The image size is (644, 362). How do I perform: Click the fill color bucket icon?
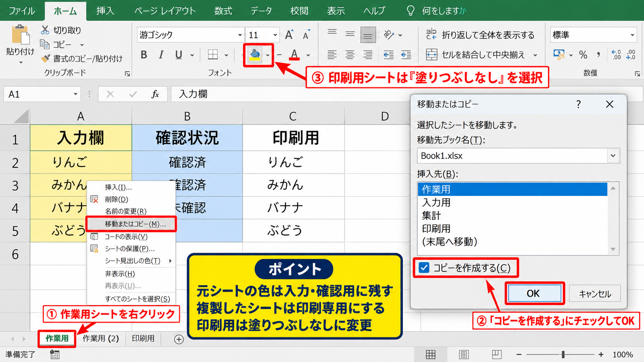255,55
